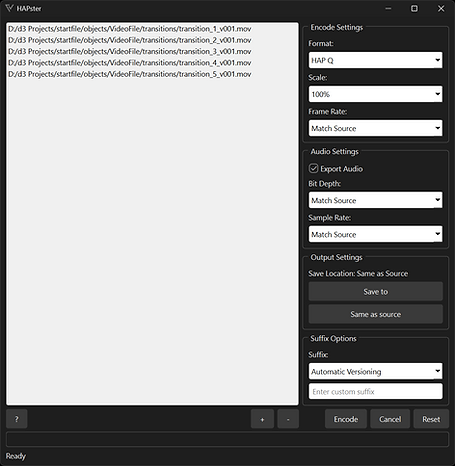This screenshot has height=466, width=455.
Task: Start encoding with the Encode button
Action: [346, 419]
